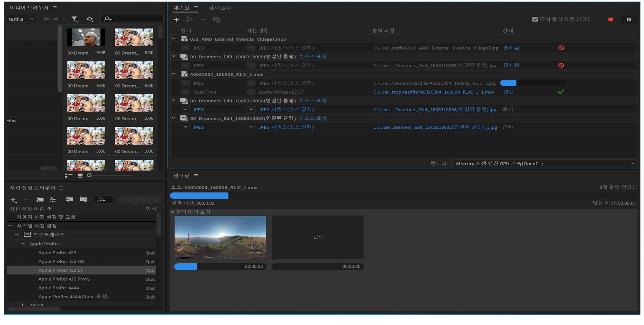Viewport: 644px width, 325px height.
Task: Click the 사용자 사전 설정 및 그룹 row
Action: click(x=82, y=217)
